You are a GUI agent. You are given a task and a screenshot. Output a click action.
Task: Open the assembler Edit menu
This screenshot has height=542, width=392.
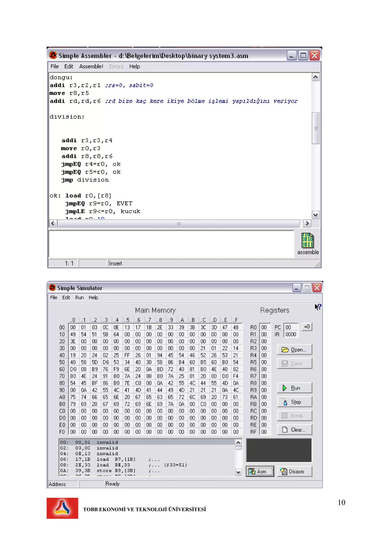click(x=69, y=67)
